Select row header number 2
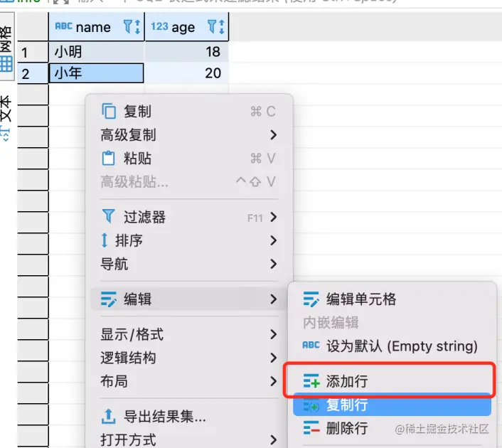Viewport: 502px width, 448px height. pos(33,73)
